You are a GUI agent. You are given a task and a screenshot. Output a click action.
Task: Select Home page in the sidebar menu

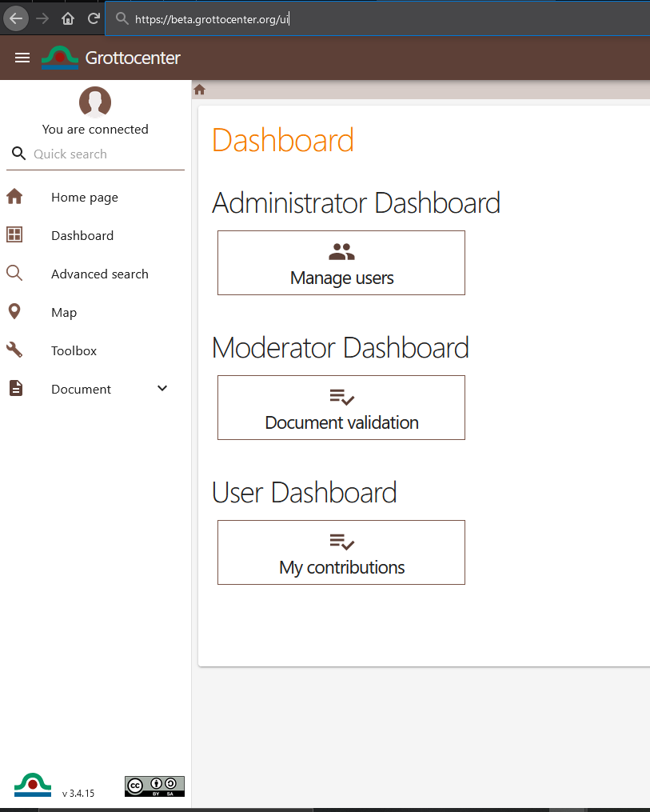[x=84, y=197]
